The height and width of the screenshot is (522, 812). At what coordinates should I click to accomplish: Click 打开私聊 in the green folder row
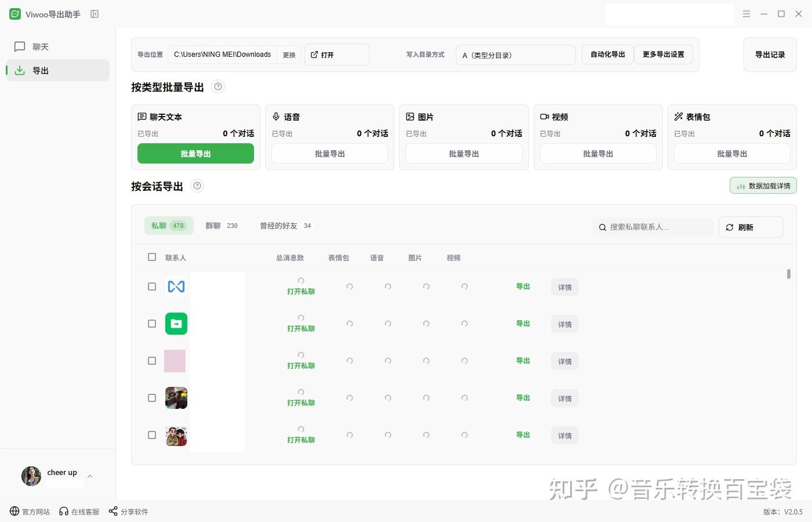tap(301, 329)
